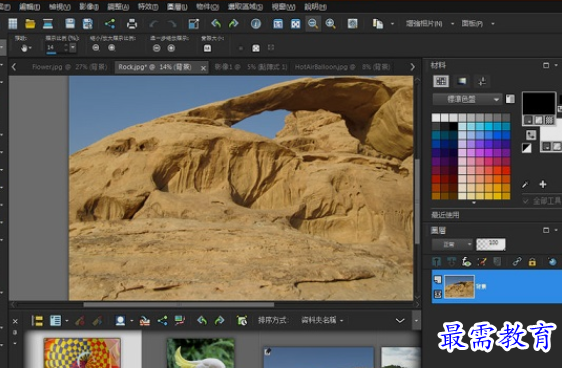Select the 背景 layer thumbnail
The height and width of the screenshot is (368, 562).
click(x=459, y=287)
